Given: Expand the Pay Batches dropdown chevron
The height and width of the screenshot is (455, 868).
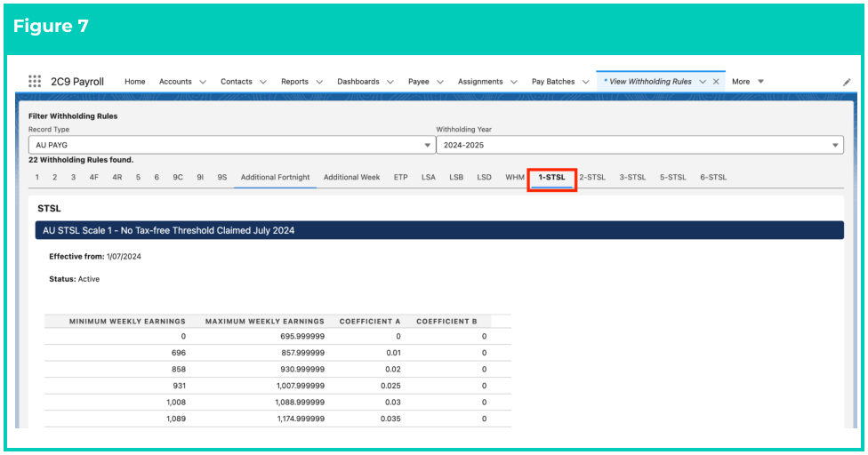Looking at the screenshot, I should [586, 82].
